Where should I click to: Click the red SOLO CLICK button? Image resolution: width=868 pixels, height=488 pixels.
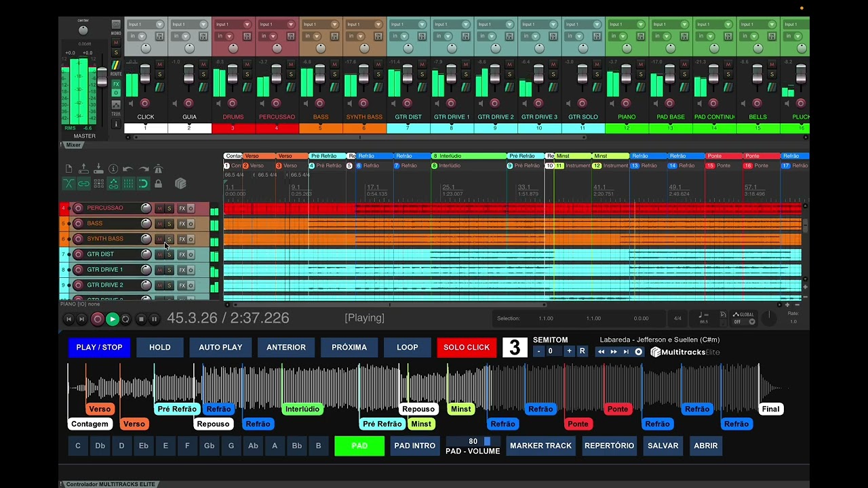[x=467, y=347]
